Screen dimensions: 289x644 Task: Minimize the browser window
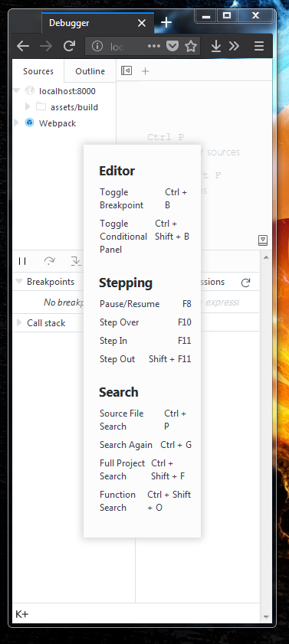206,16
